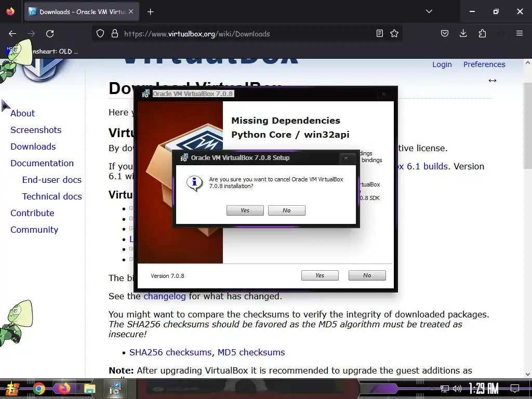Open Documentation in the sidebar
Screen dimensions: 532x399
42,163
